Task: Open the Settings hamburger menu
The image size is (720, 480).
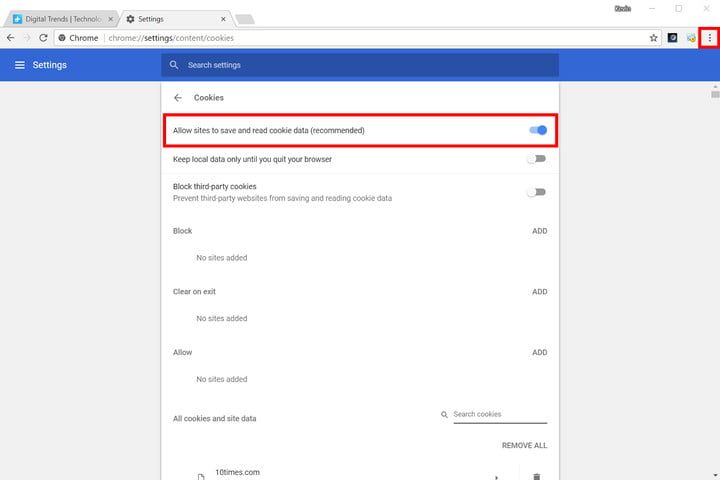Action: click(19, 65)
